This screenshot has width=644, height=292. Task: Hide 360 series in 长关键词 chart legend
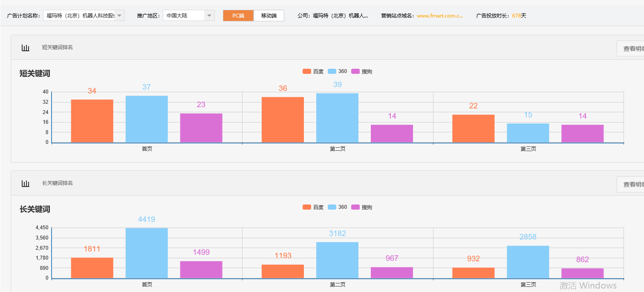(x=338, y=207)
